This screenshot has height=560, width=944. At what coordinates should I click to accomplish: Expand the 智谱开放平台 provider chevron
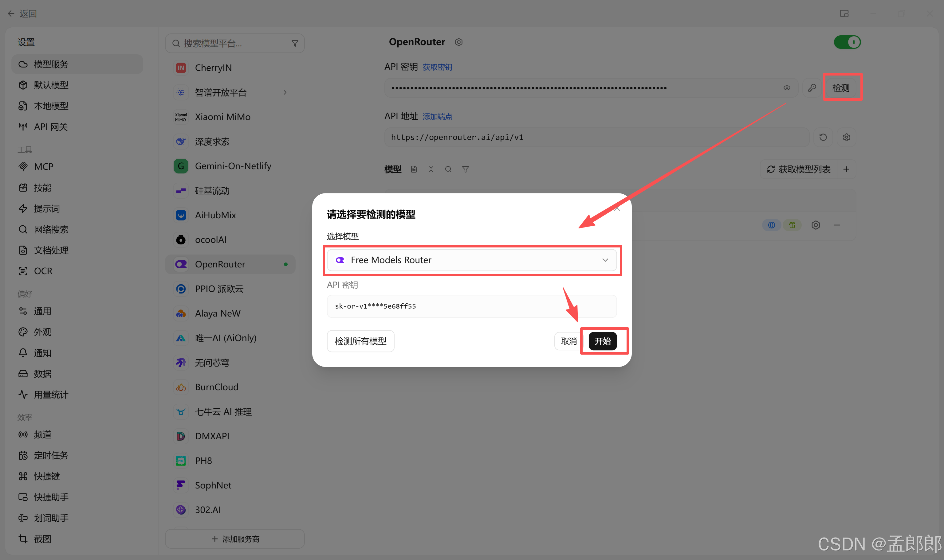click(285, 92)
